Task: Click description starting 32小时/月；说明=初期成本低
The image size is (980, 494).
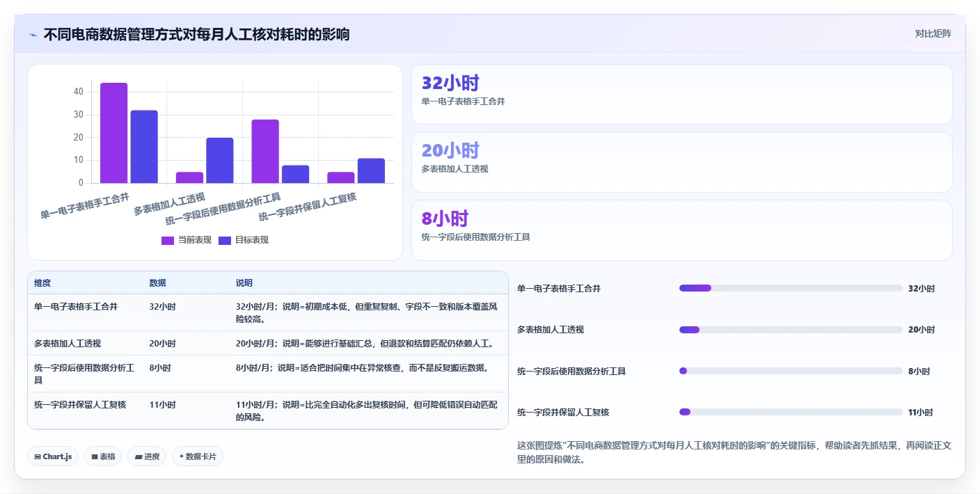Action: pos(367,312)
